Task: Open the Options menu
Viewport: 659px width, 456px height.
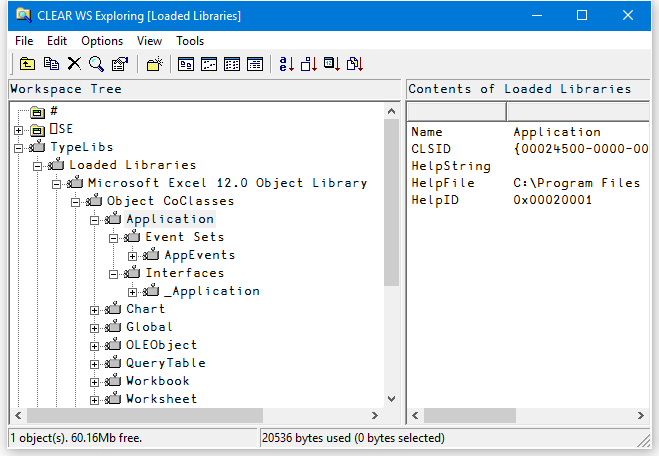Action: [x=102, y=41]
